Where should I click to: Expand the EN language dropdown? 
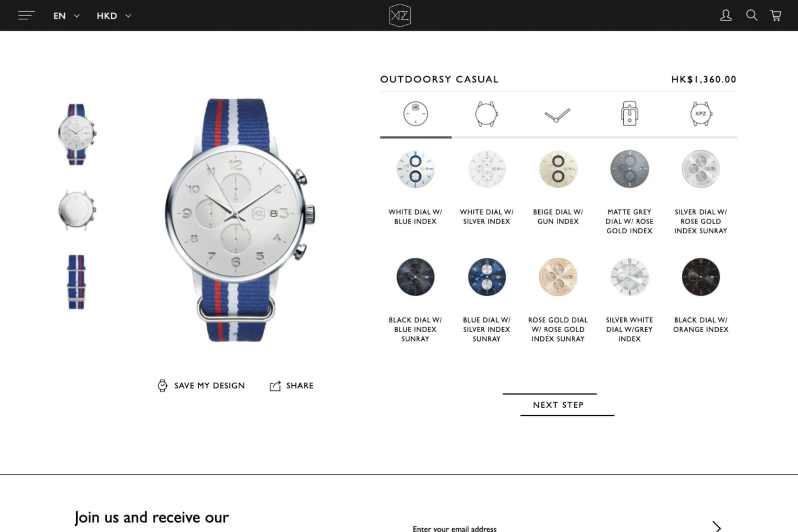pos(66,16)
